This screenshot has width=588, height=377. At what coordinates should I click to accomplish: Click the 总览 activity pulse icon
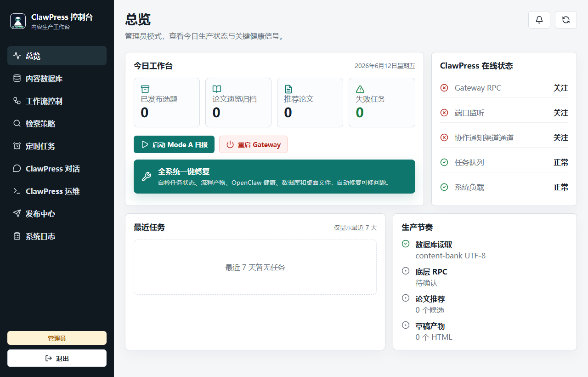coord(17,56)
